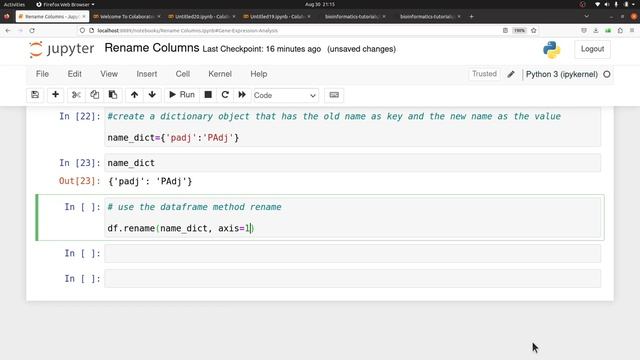Open the Cell menu
The width and height of the screenshot is (640, 360).
[x=182, y=74]
